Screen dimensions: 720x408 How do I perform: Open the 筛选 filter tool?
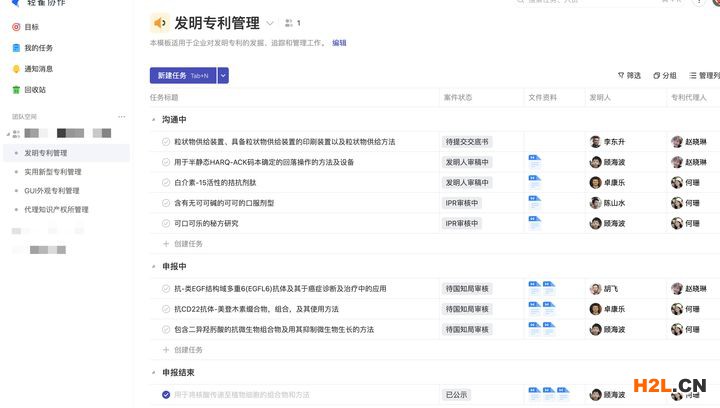[629, 75]
